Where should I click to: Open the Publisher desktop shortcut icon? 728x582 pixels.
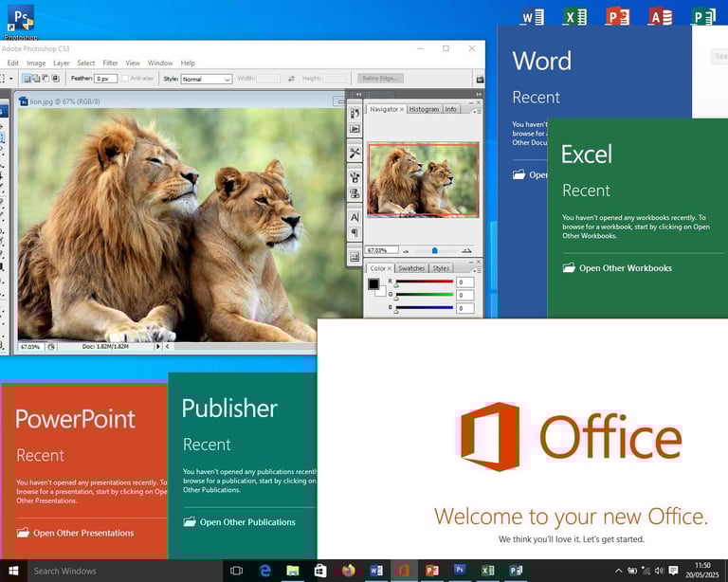tap(703, 17)
